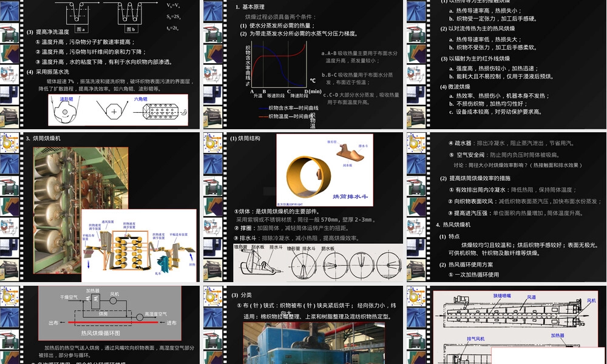The height and width of the screenshot is (364, 607).
Task: Click the 出布 label in the circulation diagram
Action: pyautogui.click(x=53, y=323)
